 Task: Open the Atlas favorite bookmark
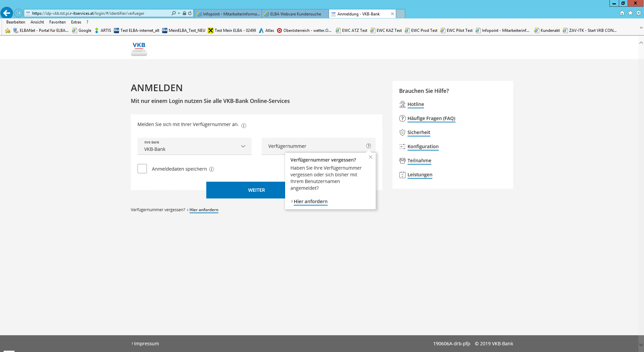(266, 31)
